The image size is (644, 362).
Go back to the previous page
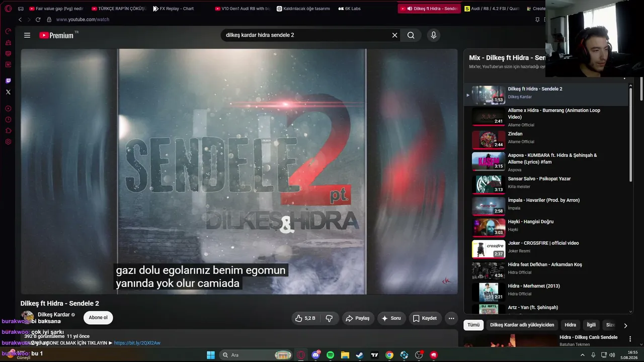click(20, 20)
